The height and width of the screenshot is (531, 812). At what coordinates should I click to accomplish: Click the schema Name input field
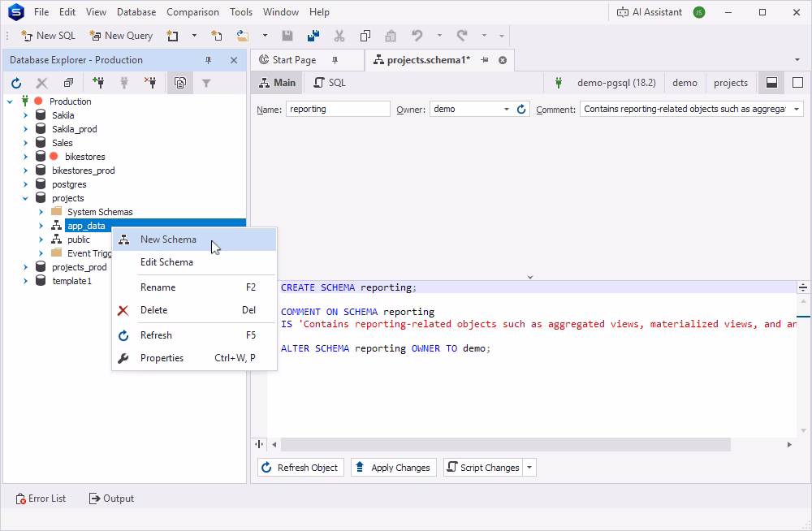click(338, 110)
